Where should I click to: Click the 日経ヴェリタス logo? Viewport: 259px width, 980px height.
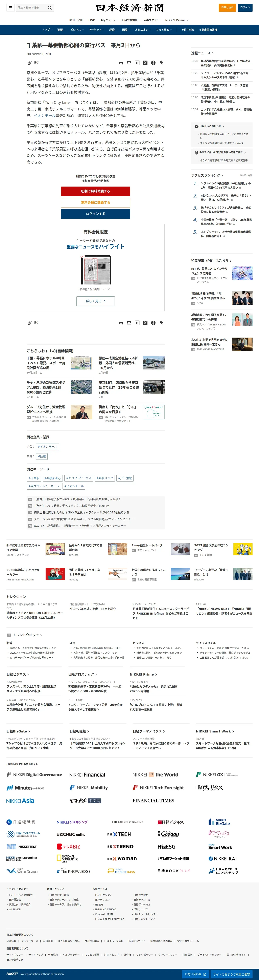209,788
